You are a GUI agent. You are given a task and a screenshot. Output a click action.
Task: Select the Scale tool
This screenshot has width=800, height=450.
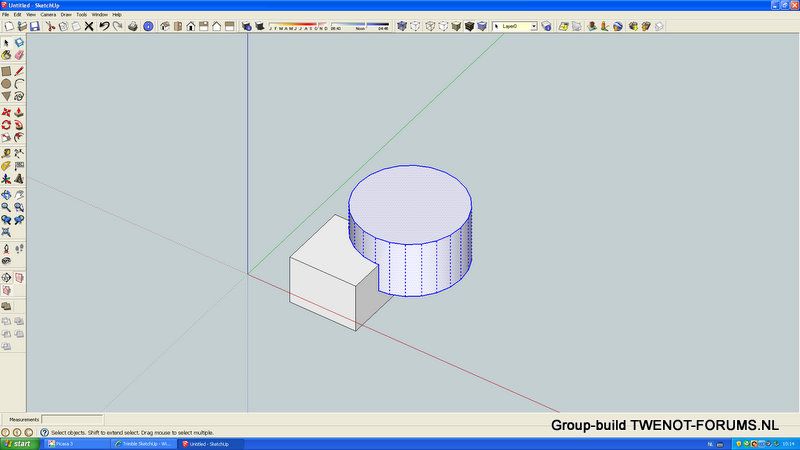pyautogui.click(x=6, y=137)
